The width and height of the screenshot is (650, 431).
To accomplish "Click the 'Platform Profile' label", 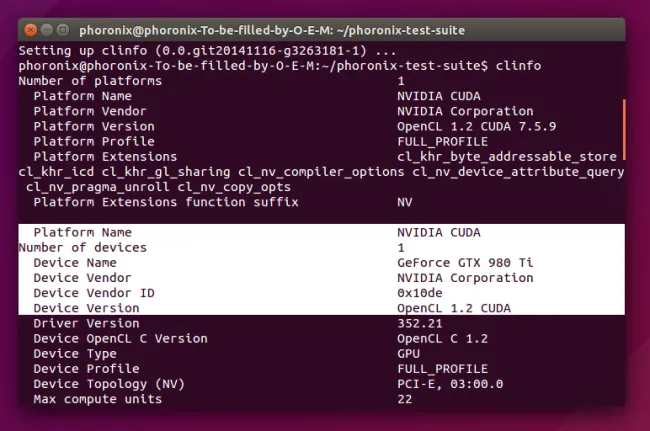I will click(94, 141).
